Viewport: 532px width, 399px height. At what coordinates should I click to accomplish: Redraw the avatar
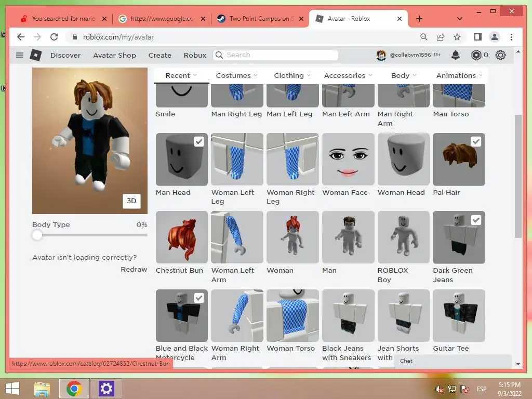[x=134, y=270]
